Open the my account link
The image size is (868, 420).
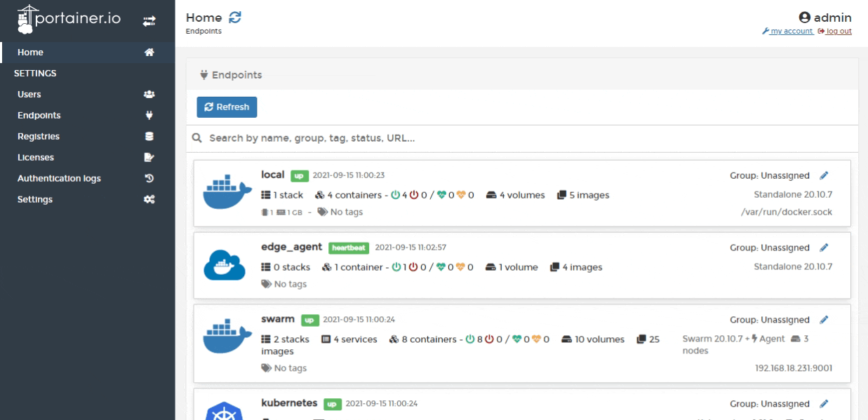pos(789,31)
